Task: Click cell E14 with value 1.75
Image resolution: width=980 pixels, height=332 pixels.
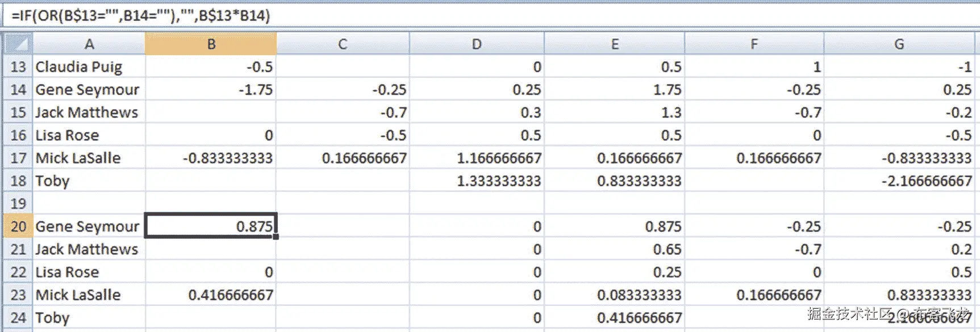Action: pyautogui.click(x=615, y=90)
